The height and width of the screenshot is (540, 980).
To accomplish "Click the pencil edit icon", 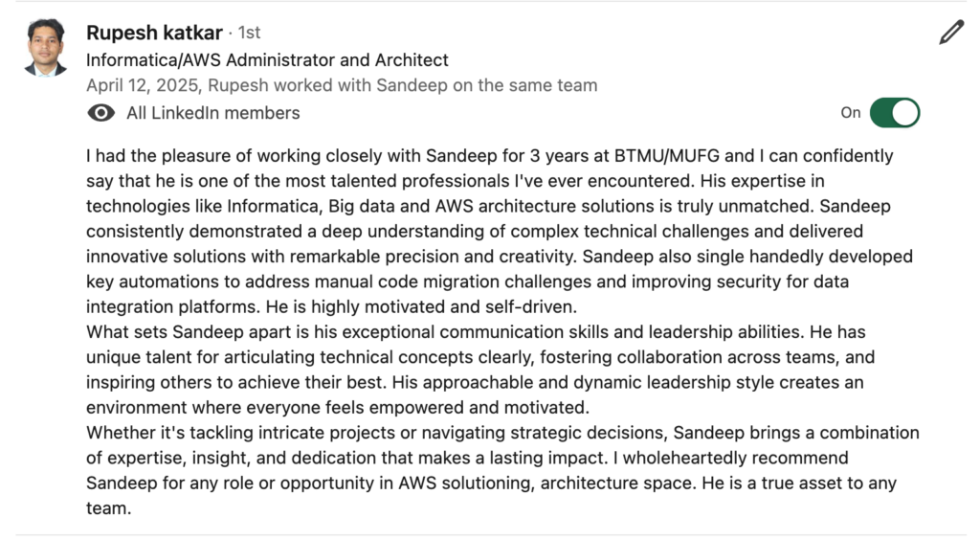I will [x=951, y=33].
